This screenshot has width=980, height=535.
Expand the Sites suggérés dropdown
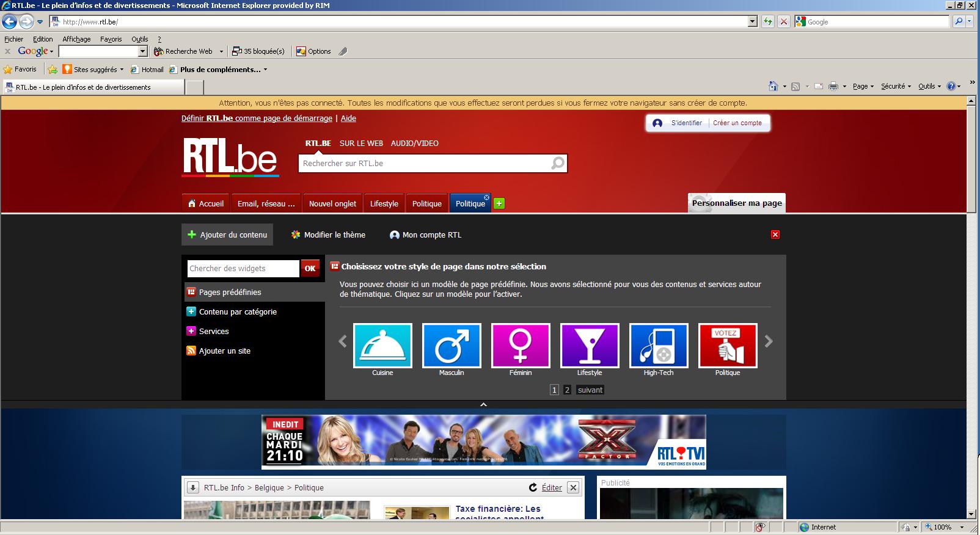pos(122,70)
